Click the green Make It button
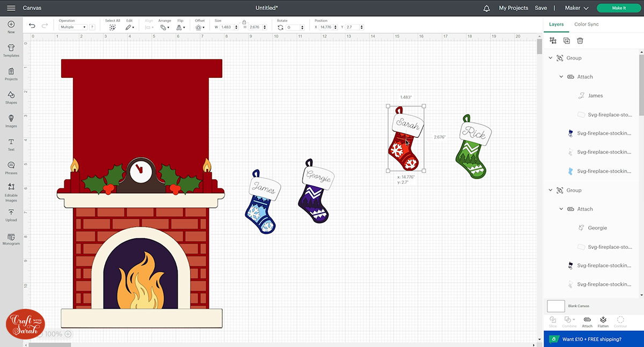This screenshot has width=644, height=347. click(619, 8)
